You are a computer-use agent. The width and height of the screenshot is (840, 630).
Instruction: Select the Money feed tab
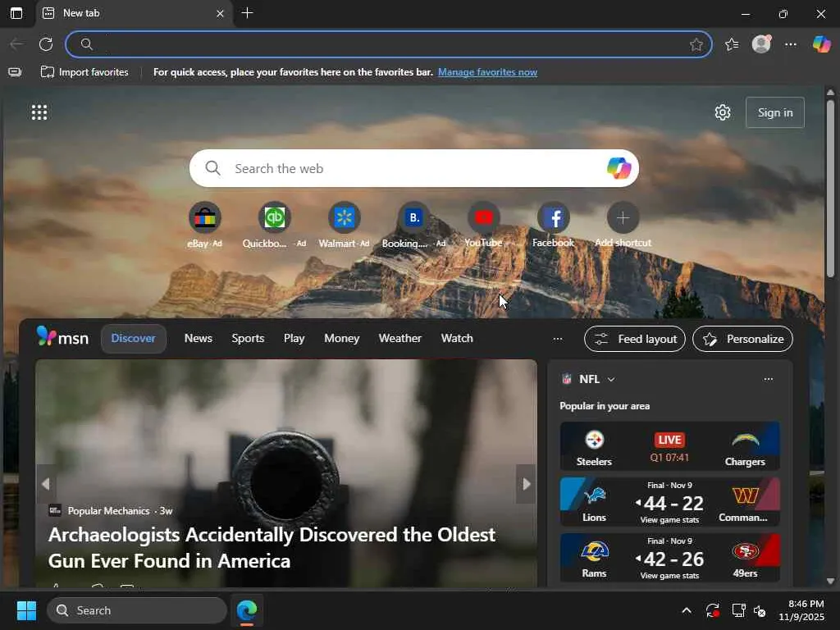(x=342, y=339)
